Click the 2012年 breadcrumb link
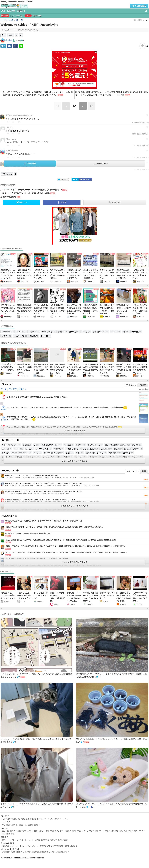This screenshot has height=868, width=149. (x=10, y=20)
